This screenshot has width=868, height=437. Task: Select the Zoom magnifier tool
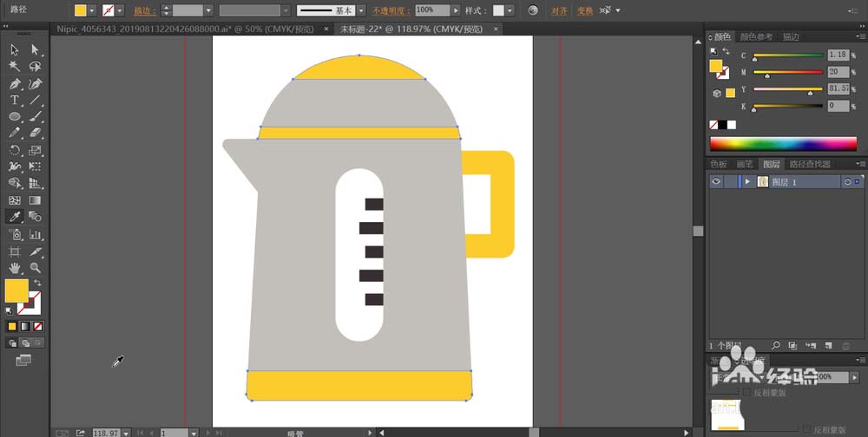(36, 268)
